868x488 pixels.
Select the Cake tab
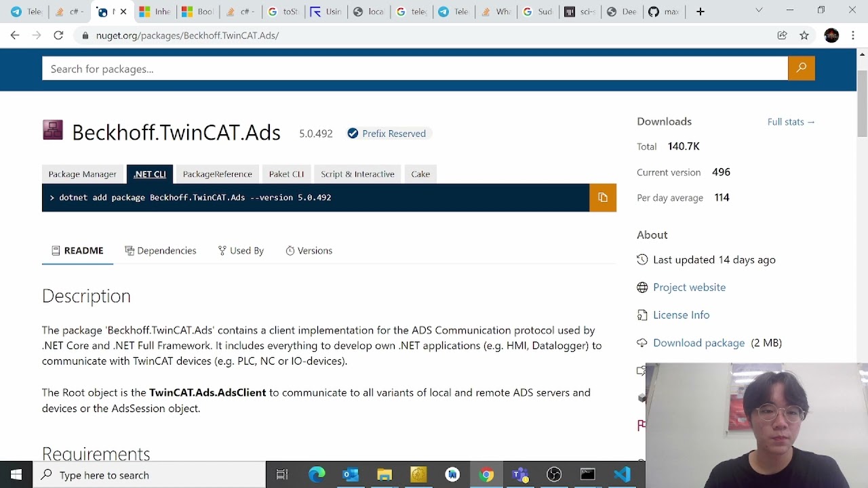(x=420, y=174)
